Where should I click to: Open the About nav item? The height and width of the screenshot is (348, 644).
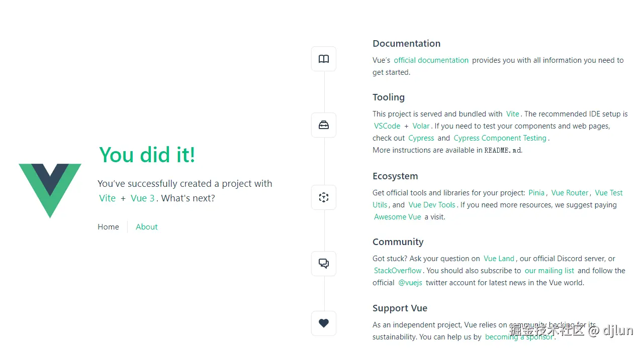click(147, 227)
